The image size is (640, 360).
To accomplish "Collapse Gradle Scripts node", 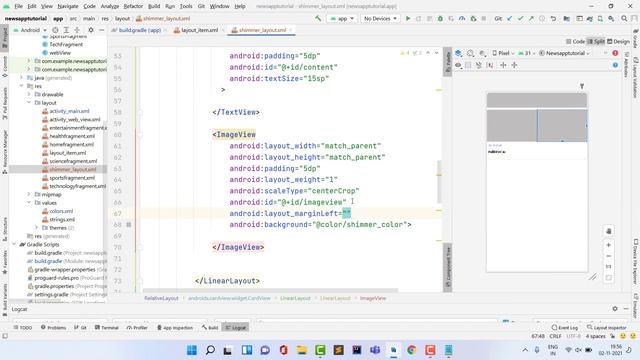I will point(14,244).
